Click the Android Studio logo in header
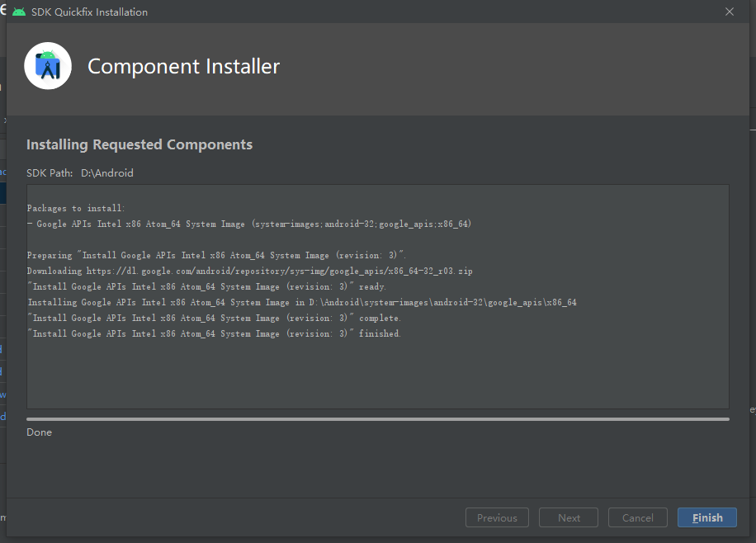Viewport: 756px width, 543px height. coord(48,66)
